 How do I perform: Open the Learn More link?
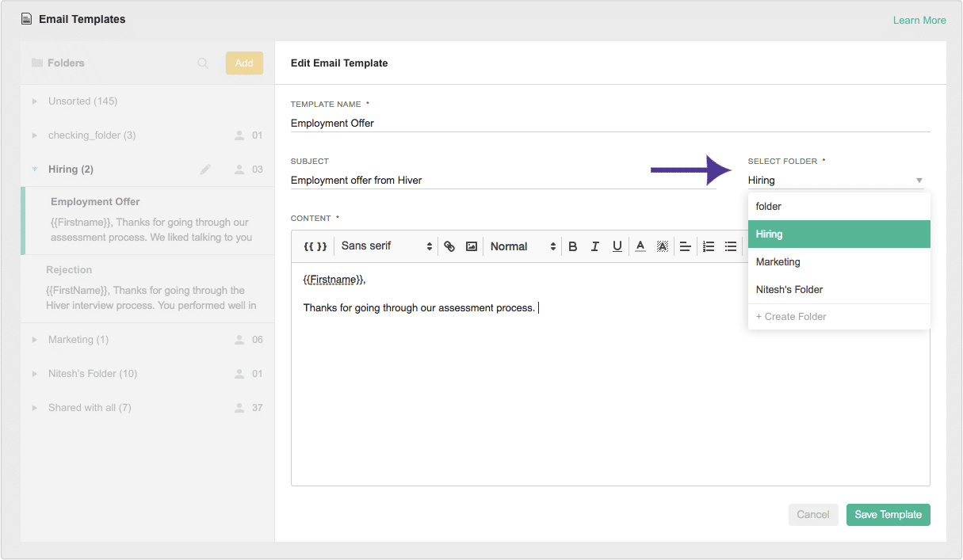(919, 19)
